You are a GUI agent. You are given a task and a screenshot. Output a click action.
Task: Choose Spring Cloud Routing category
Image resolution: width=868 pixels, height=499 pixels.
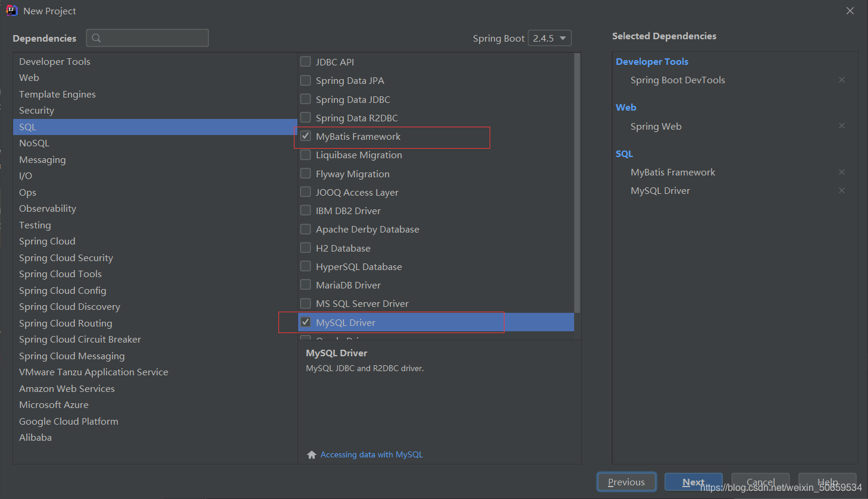[x=155, y=323]
